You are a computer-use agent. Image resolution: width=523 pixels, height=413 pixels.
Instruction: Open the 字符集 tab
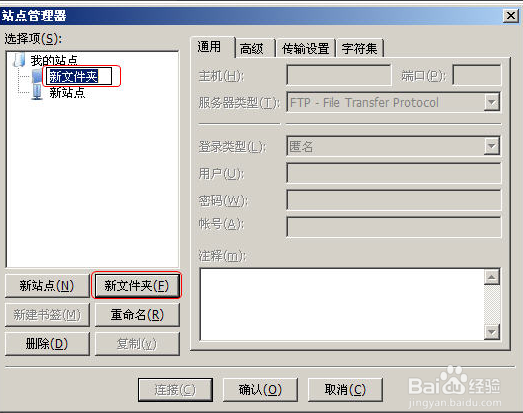point(360,49)
